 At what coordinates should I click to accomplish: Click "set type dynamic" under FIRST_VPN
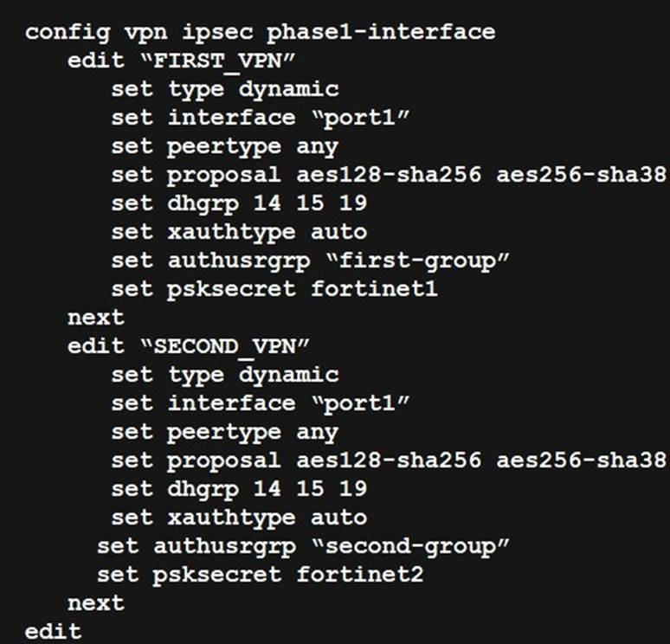point(224,89)
